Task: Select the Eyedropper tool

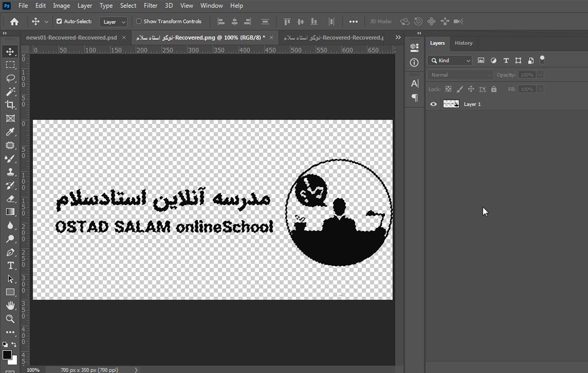Action: tap(10, 132)
